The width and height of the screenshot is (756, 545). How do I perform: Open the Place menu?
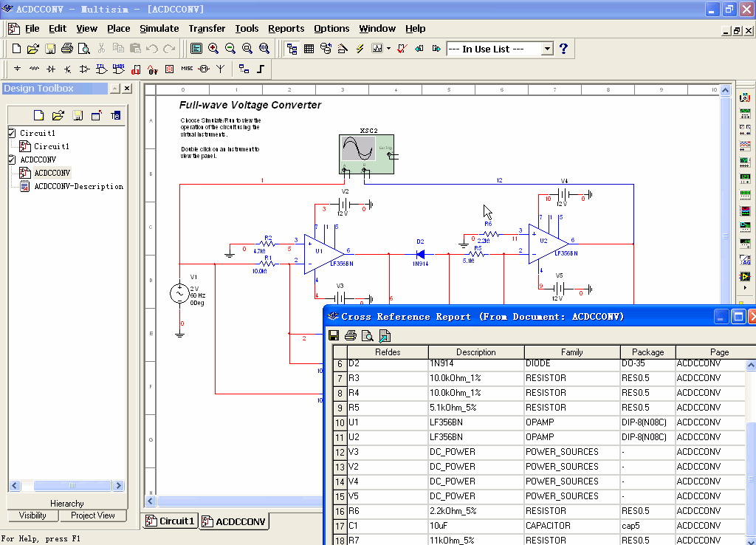(x=119, y=29)
